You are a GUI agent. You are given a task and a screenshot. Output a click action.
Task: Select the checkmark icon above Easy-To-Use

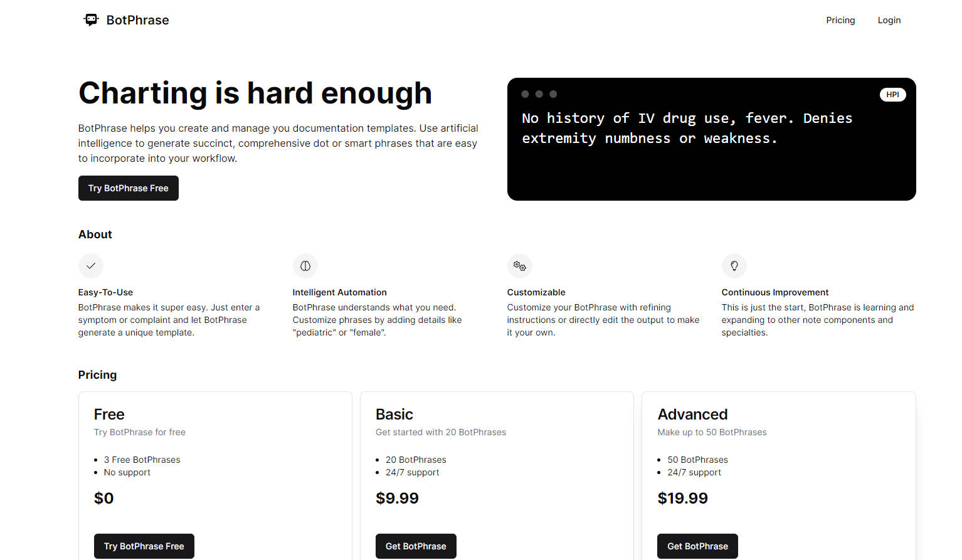click(x=91, y=266)
